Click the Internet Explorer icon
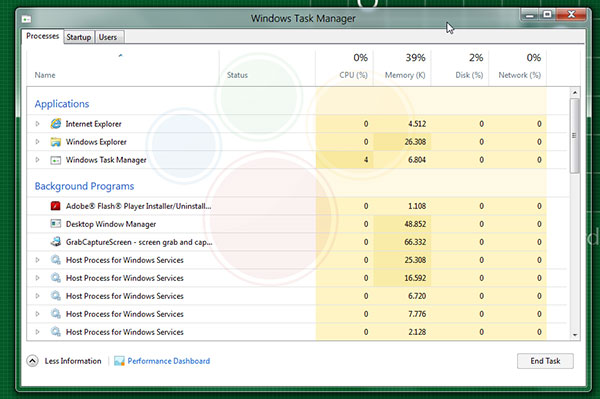This screenshot has height=399, width=600. click(x=55, y=124)
